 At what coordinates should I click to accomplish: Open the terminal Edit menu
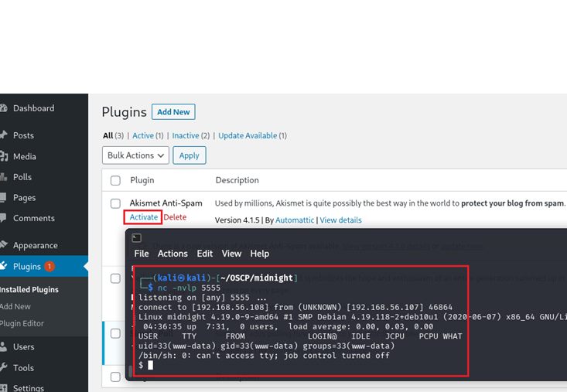(x=205, y=254)
